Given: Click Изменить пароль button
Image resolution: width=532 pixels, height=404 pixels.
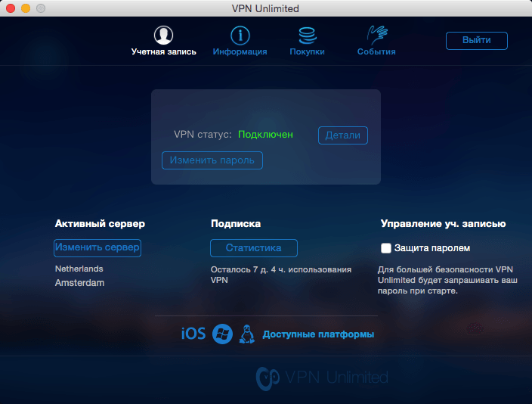Looking at the screenshot, I should [x=212, y=160].
